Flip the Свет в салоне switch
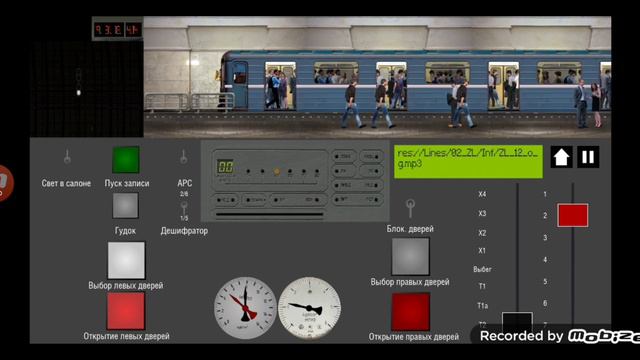This screenshot has width=640, height=360. click(x=67, y=157)
